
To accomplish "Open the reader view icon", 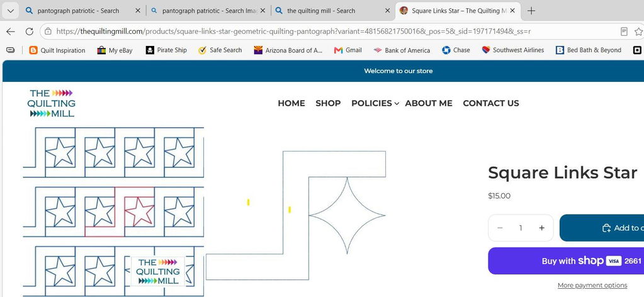I will point(624,31).
